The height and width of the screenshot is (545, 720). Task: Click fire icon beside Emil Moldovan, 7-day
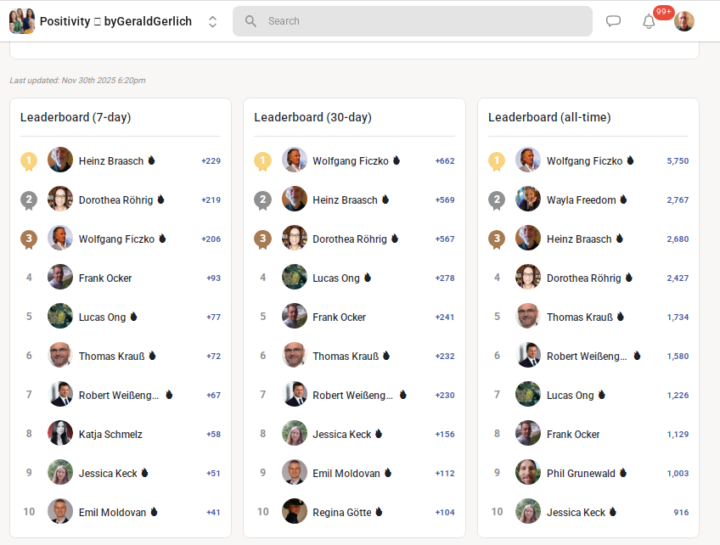pyautogui.click(x=154, y=511)
